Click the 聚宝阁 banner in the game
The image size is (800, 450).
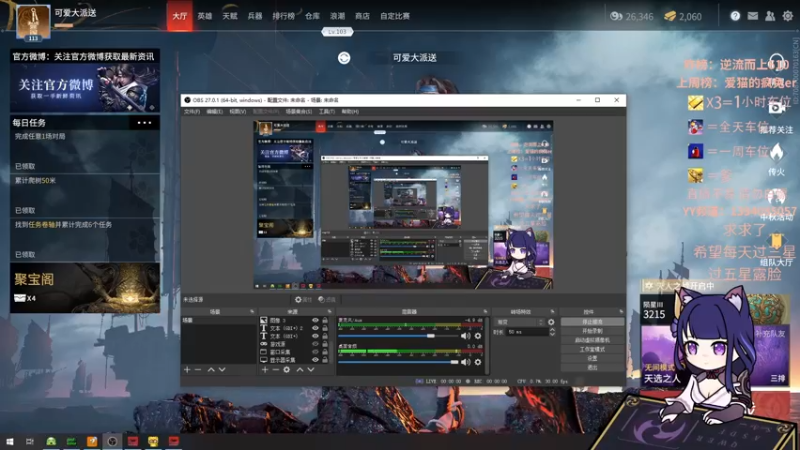(85, 288)
